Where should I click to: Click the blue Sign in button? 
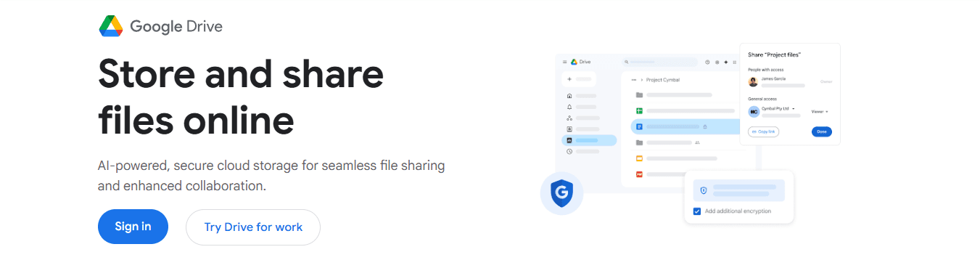133,227
